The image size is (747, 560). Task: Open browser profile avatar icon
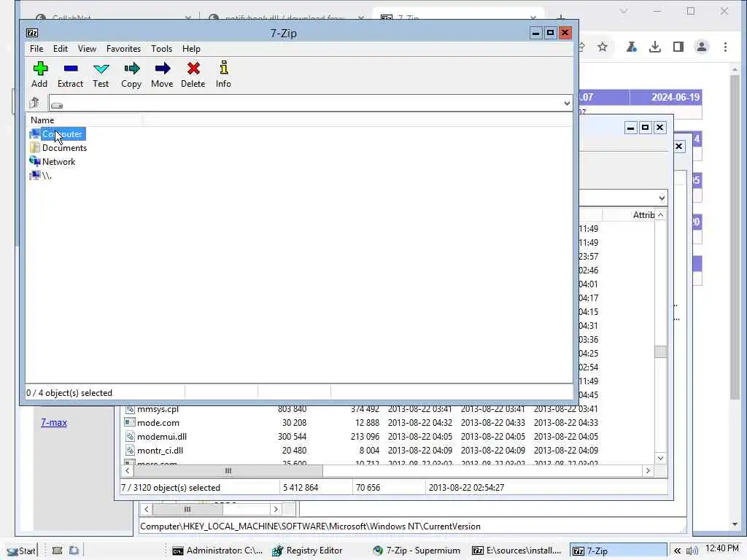702,47
